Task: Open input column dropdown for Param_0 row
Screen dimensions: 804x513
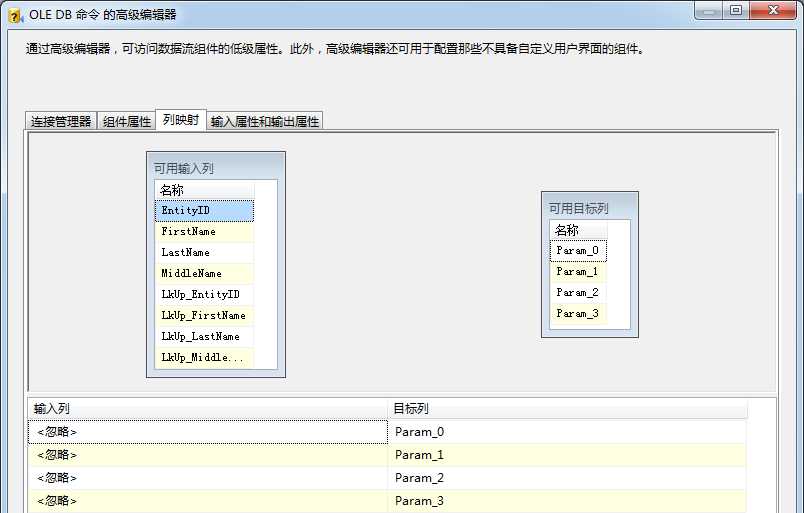Action: 208,432
